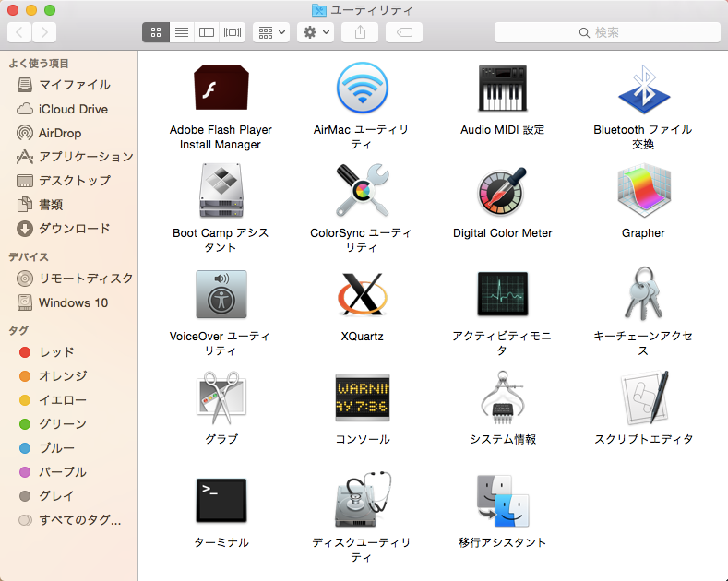Open アプリケーション in the sidebar
The image size is (728, 581).
tap(68, 157)
